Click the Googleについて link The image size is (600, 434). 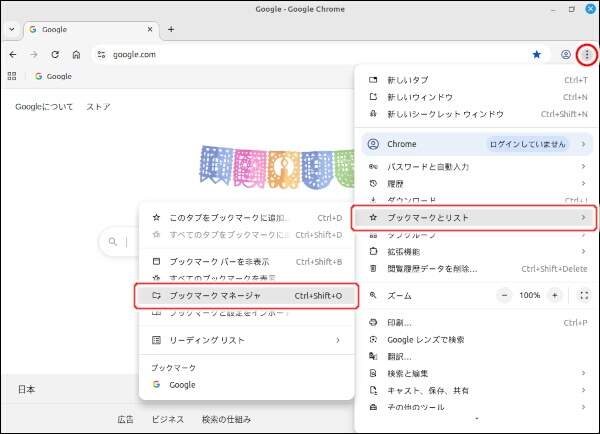44,107
